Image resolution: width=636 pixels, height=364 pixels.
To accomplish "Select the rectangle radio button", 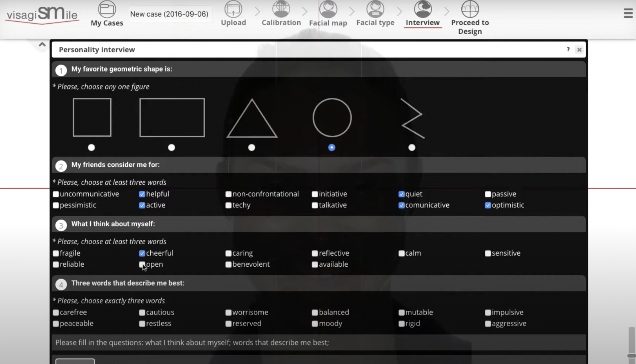I will point(172,147).
